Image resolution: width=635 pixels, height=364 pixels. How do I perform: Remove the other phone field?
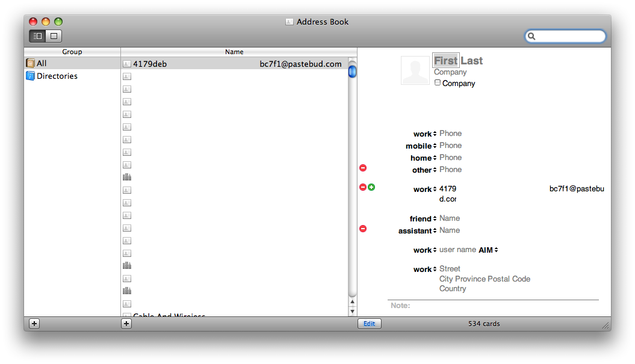tap(363, 168)
